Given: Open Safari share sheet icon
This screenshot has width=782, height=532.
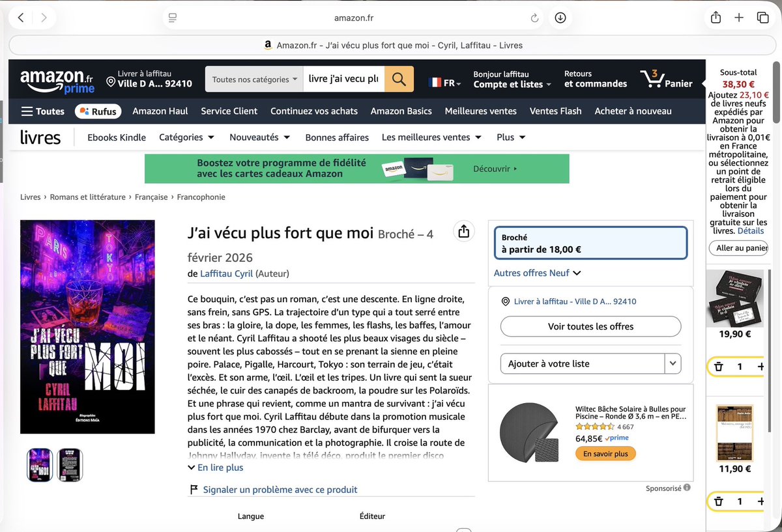Looking at the screenshot, I should tap(716, 18).
